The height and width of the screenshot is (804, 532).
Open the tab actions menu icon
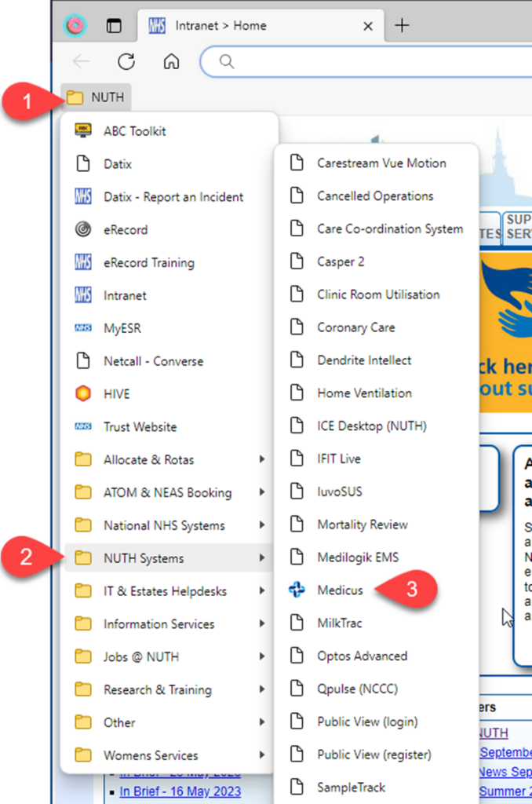click(114, 26)
